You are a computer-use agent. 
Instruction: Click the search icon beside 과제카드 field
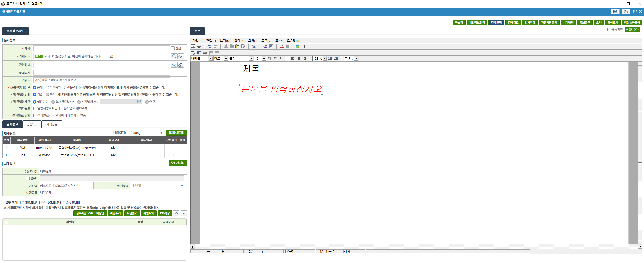(174, 56)
